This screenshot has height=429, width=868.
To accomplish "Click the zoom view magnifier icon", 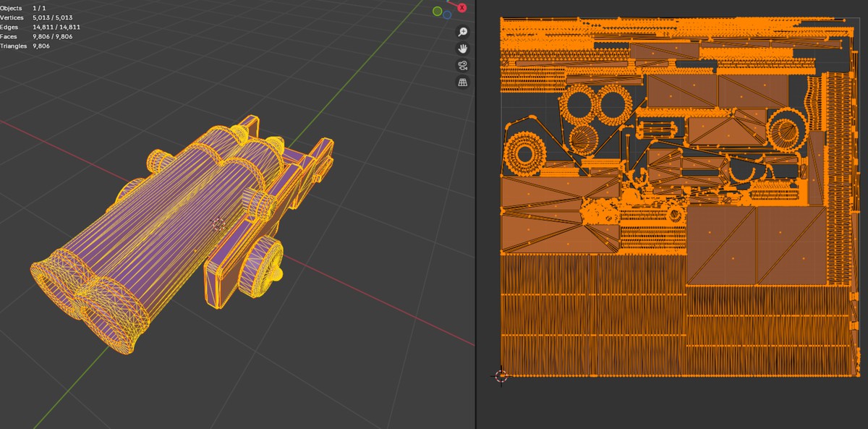I will (x=462, y=32).
